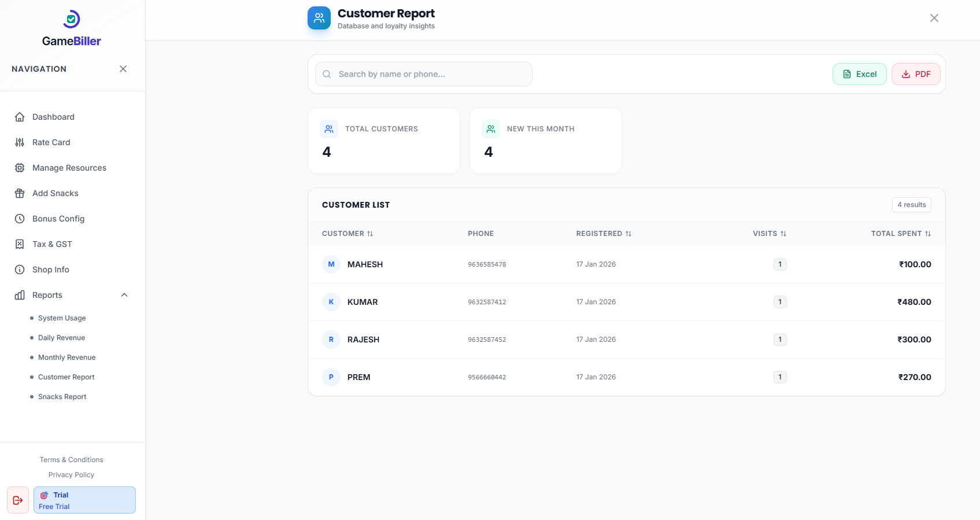Export customer list to Excel
The image size is (980, 520).
pos(859,74)
